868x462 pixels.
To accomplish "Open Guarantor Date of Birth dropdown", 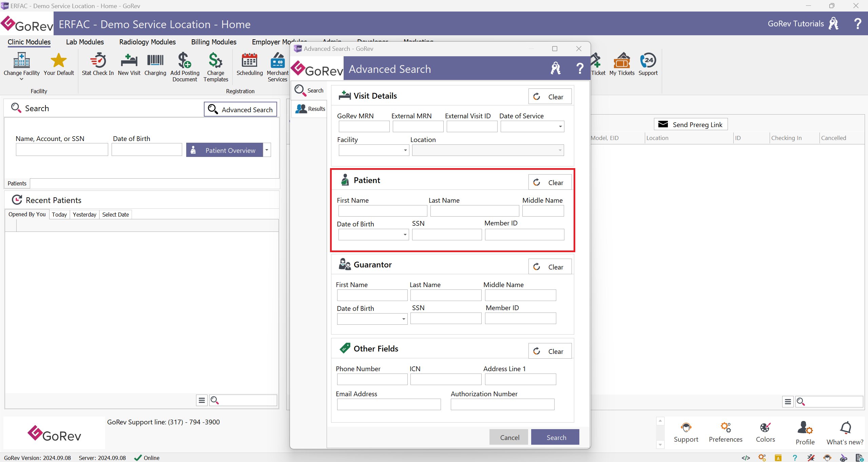I will [x=404, y=319].
